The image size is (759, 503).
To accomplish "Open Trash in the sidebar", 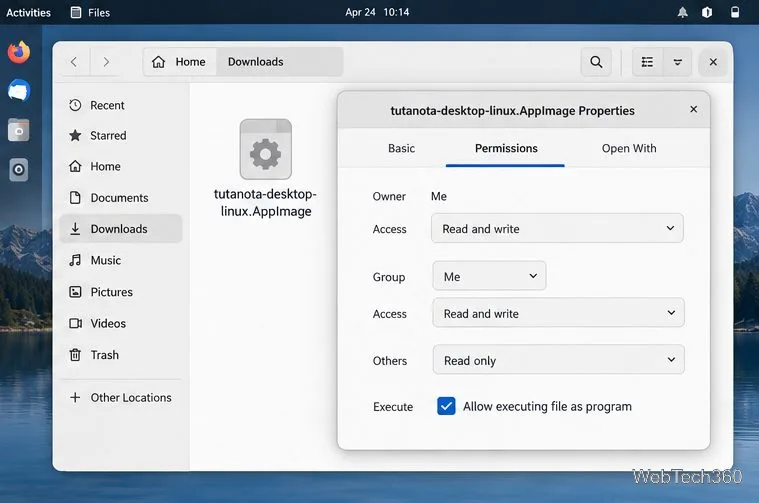I will tap(121, 355).
